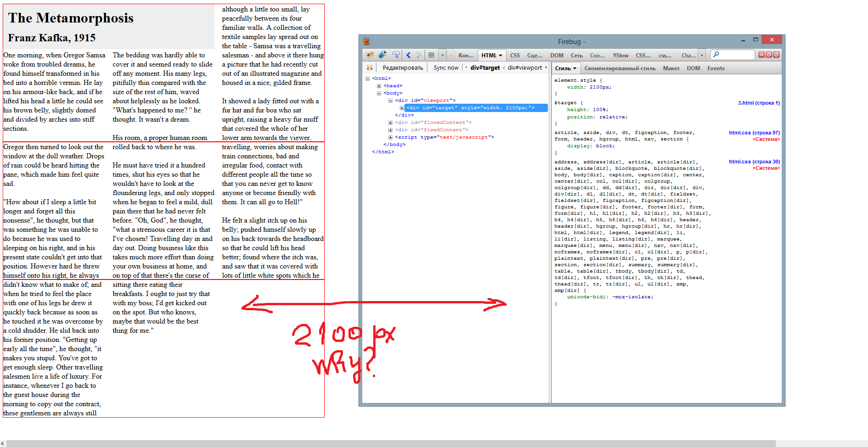Click the search magnifier icon in Firebug

pyautogui.click(x=716, y=55)
